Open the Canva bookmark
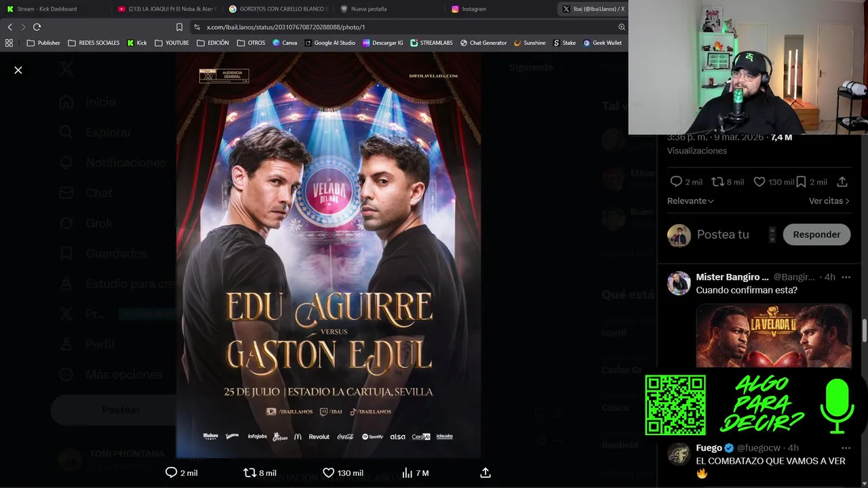 pos(285,43)
